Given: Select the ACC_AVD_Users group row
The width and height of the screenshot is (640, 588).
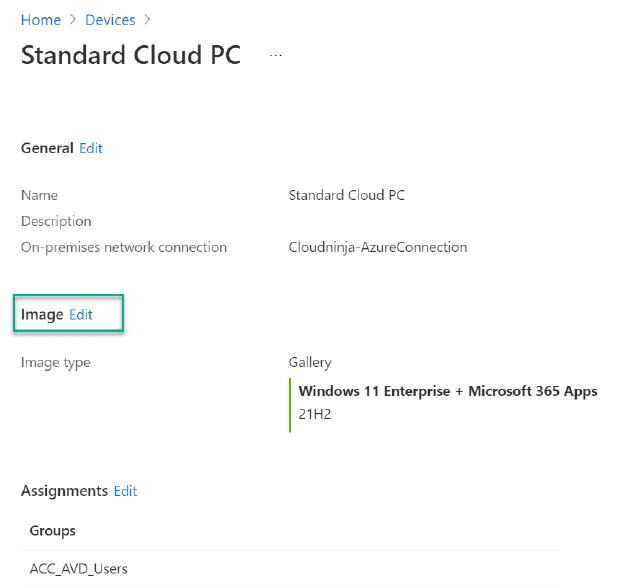Looking at the screenshot, I should [x=79, y=569].
